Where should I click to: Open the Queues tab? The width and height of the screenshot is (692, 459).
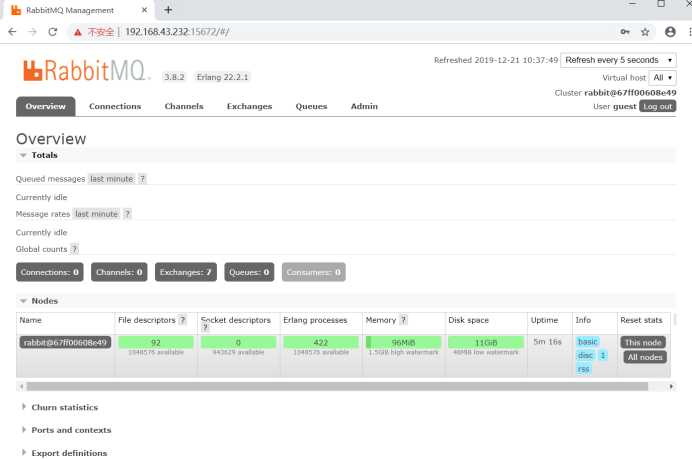pos(311,106)
